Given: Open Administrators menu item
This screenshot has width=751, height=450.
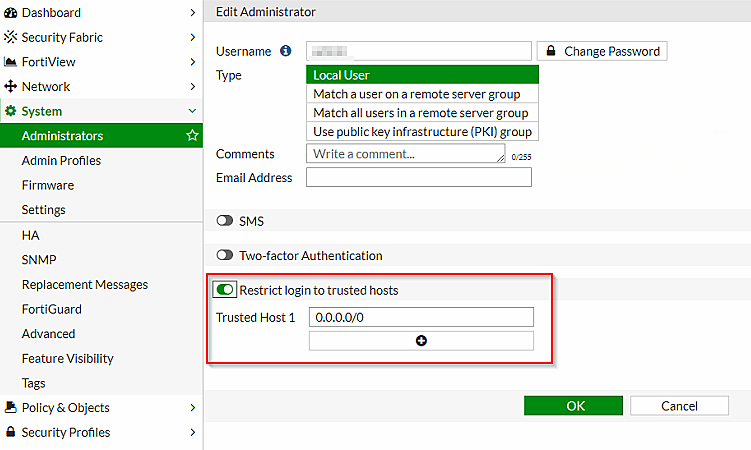Looking at the screenshot, I should pos(101,135).
